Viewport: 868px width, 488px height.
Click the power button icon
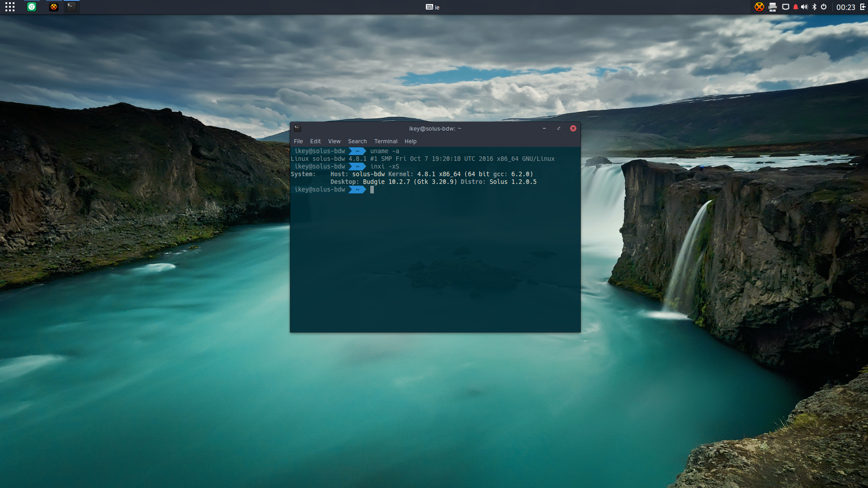coord(824,7)
